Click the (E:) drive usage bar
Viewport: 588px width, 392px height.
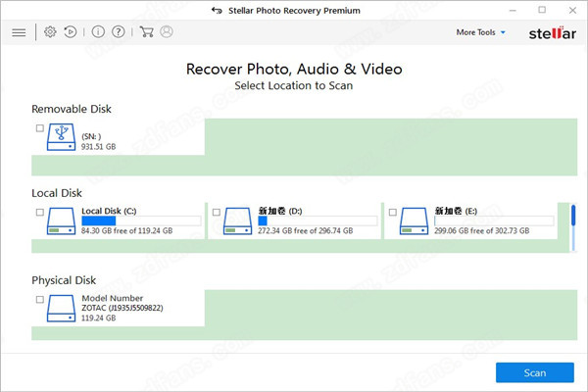[494, 220]
